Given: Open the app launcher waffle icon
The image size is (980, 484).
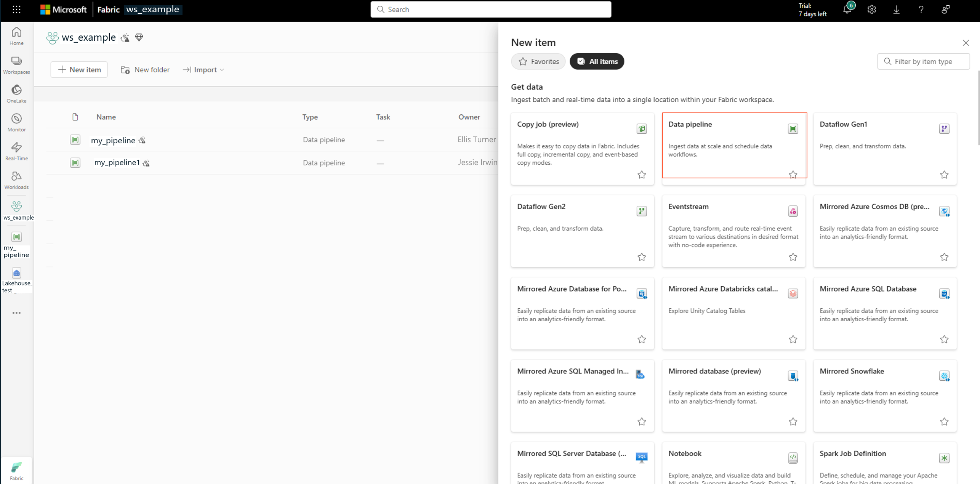Looking at the screenshot, I should (16, 10).
